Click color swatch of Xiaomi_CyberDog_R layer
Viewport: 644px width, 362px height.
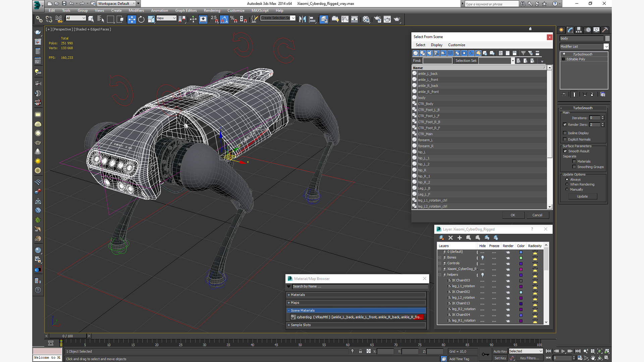point(521,269)
